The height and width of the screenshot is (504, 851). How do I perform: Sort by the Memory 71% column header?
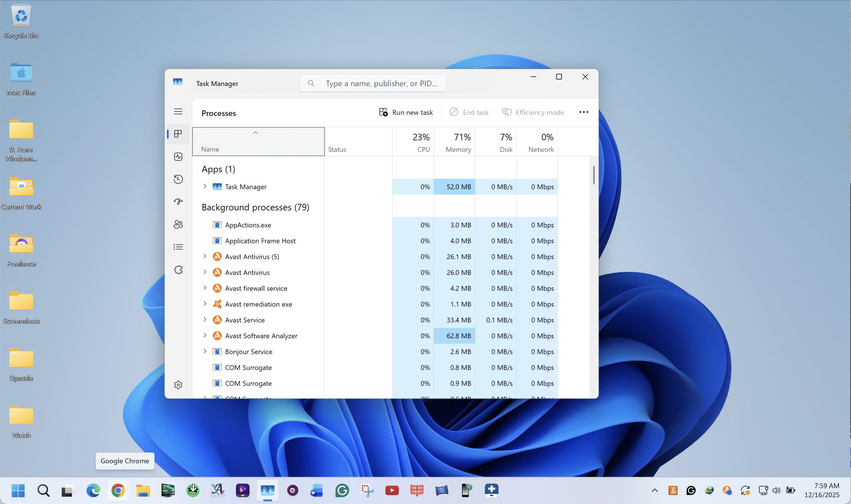pos(454,142)
